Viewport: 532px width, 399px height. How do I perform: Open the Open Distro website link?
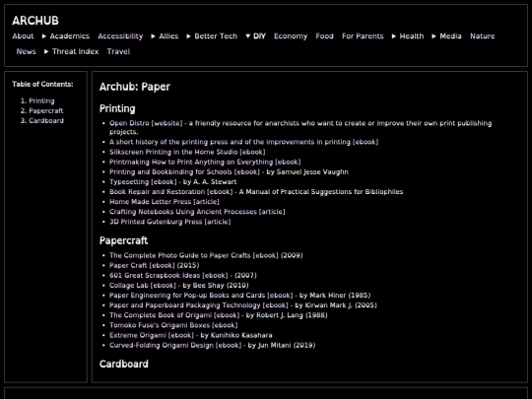(146, 123)
